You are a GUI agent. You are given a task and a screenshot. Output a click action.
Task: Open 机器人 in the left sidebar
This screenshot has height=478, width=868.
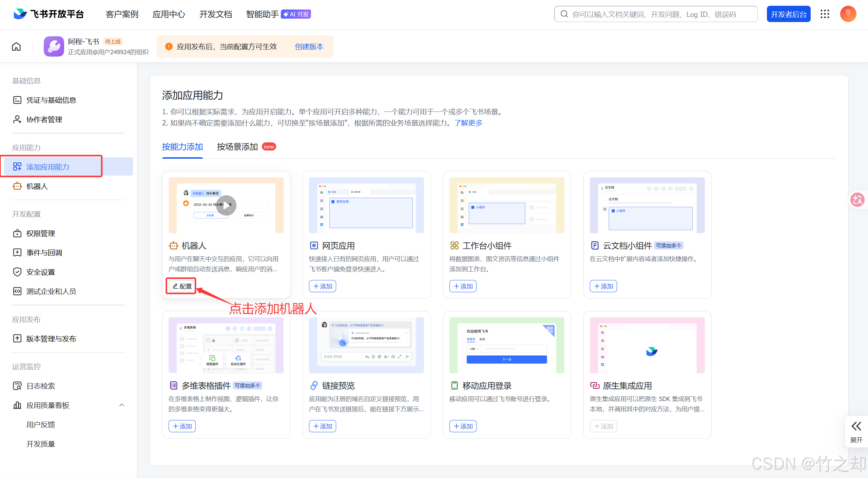[x=37, y=186]
